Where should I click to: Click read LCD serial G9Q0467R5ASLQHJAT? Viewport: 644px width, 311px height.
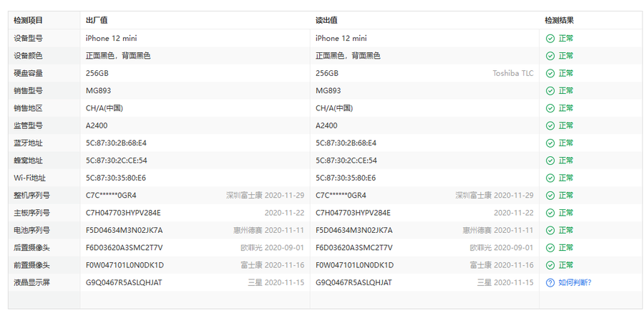[x=353, y=282]
